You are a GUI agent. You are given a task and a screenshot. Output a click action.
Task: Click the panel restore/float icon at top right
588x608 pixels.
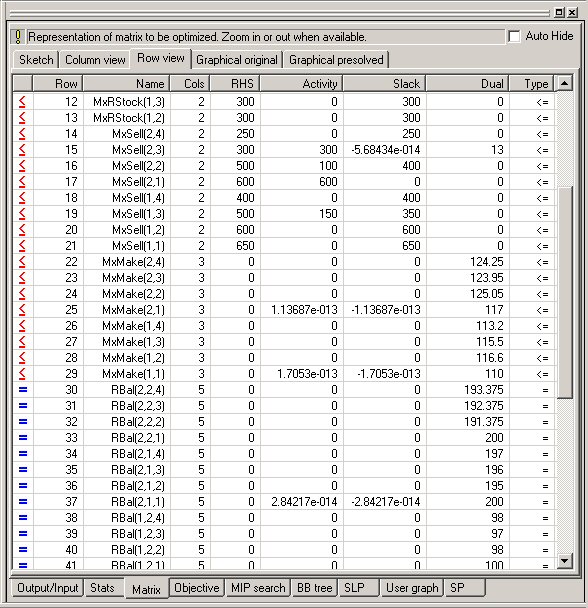[559, 12]
